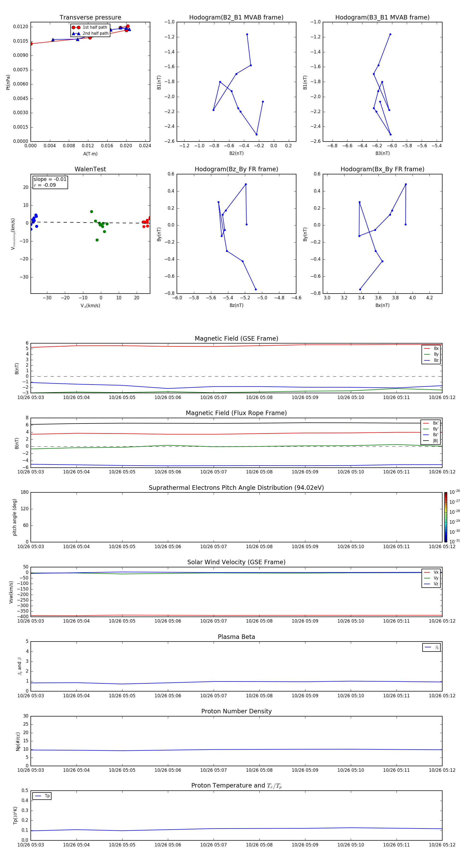
Task: Select the "Pt(nPa)" y-axis label
Action: 8,82
